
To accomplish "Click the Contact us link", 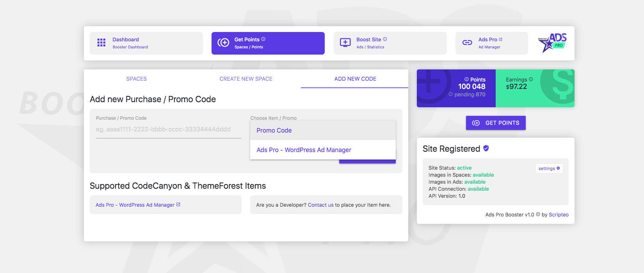I will coord(320,204).
